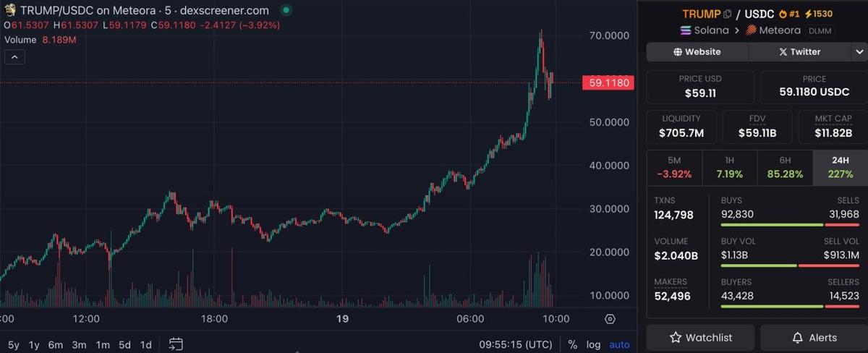Open the UTC timezone selector
Viewport: 868px width, 353px height.
click(517, 345)
